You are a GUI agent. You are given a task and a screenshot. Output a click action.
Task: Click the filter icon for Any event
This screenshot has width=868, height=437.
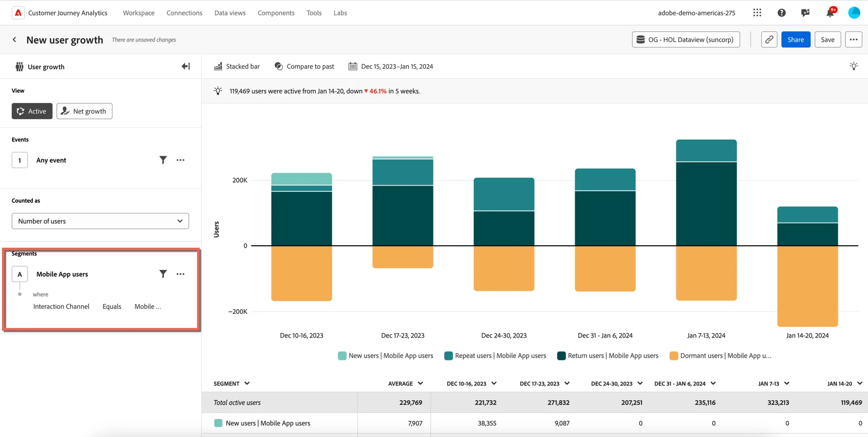click(x=163, y=160)
